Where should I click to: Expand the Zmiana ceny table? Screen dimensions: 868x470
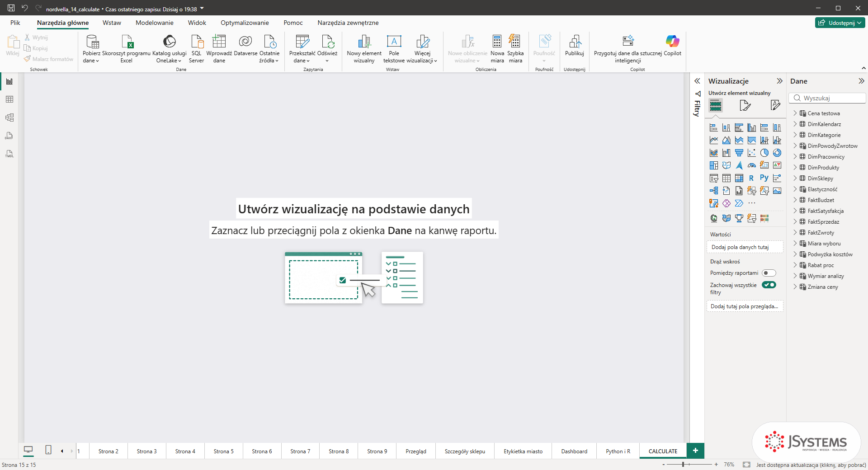point(795,287)
